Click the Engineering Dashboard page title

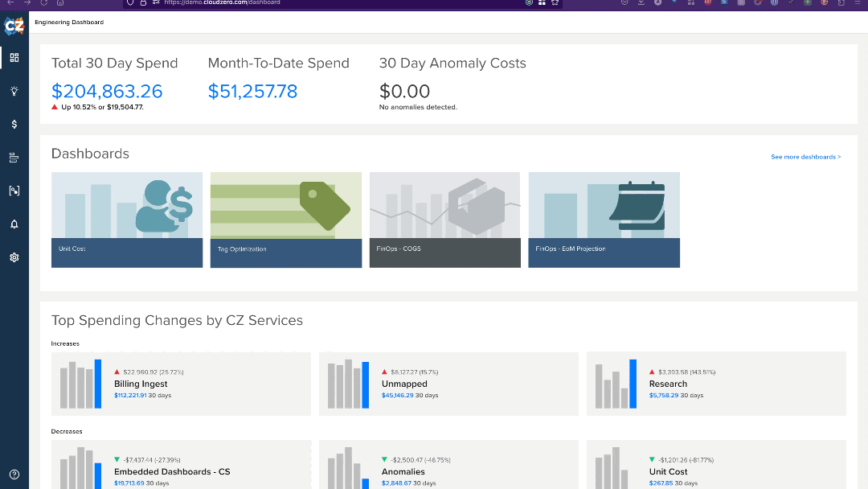click(69, 23)
